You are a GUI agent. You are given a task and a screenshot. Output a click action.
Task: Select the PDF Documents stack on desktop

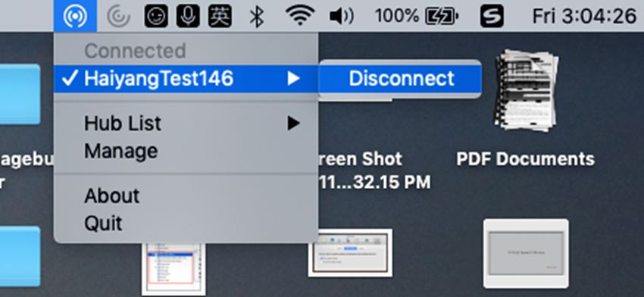[x=526, y=109]
